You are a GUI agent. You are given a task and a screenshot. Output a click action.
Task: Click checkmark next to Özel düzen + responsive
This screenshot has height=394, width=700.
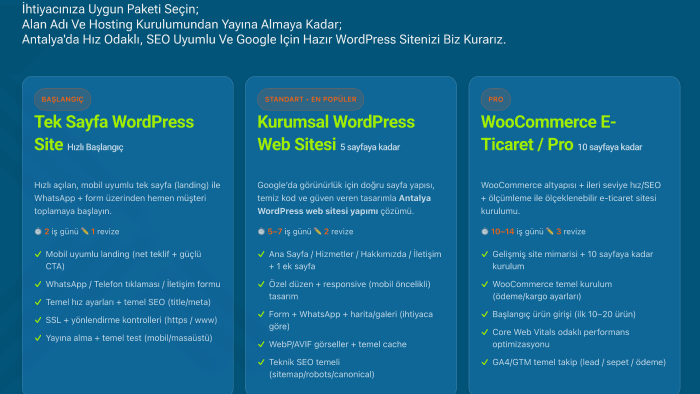[x=261, y=284]
